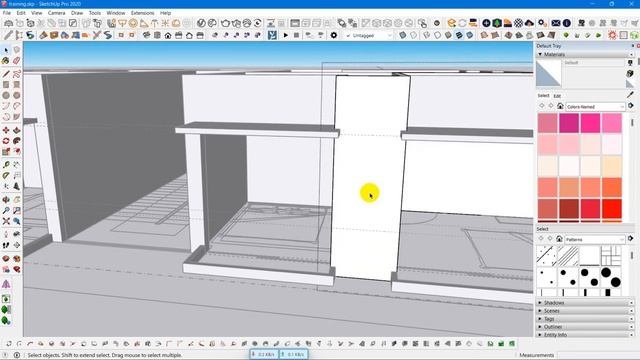Click the Add Location plus icon
This screenshot has width=640, height=360.
(486, 23)
